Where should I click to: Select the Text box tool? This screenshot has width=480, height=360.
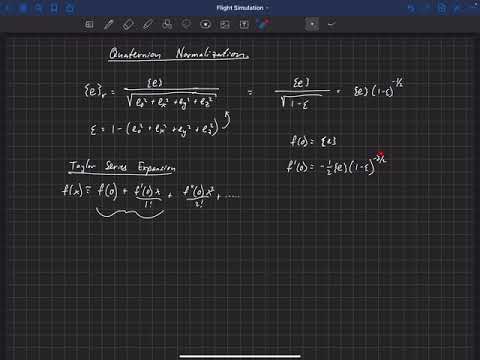(x=244, y=24)
